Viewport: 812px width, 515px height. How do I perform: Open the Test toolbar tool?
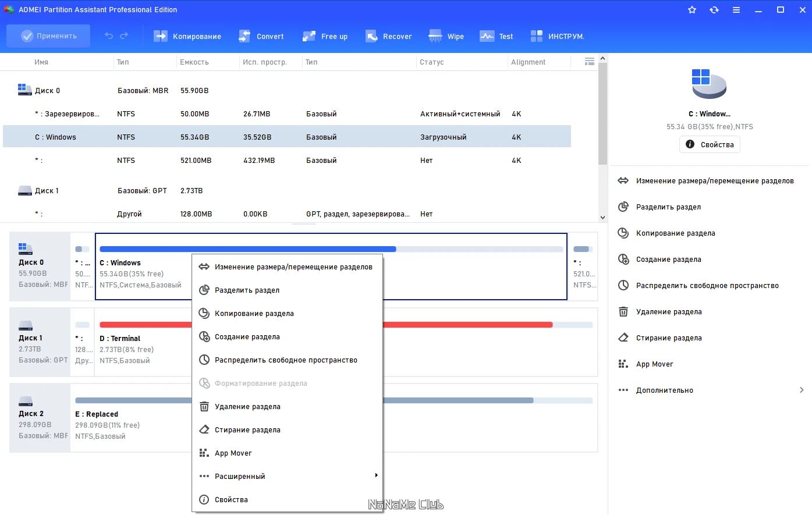click(496, 36)
